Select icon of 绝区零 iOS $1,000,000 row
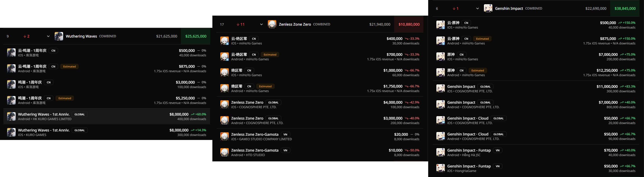Viewport: 644px width, 177px height. click(x=225, y=72)
